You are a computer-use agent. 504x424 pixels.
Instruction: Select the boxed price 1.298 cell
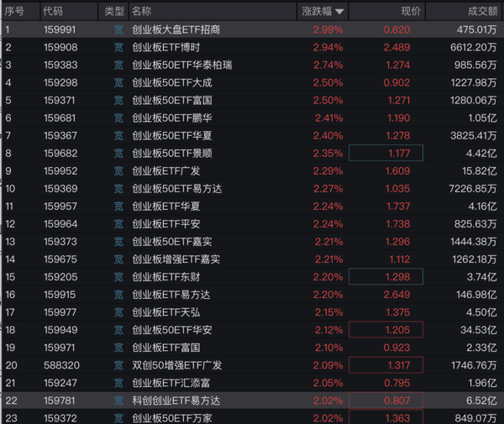point(386,276)
